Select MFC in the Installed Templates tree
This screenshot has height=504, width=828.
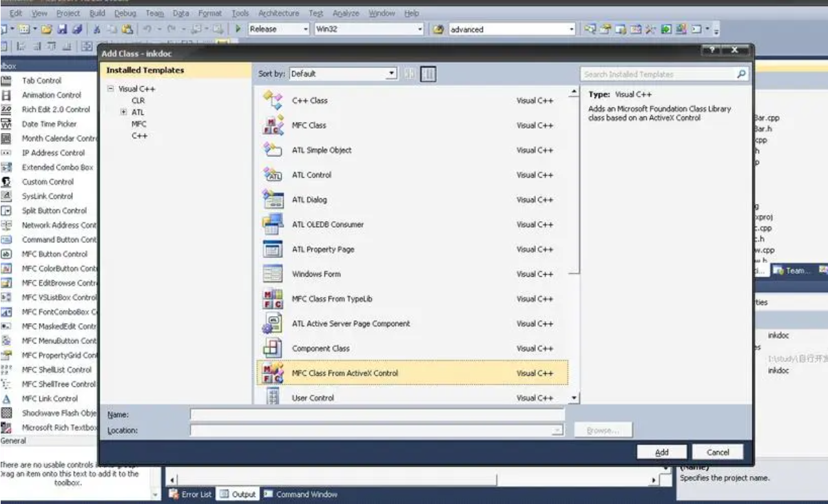point(138,124)
